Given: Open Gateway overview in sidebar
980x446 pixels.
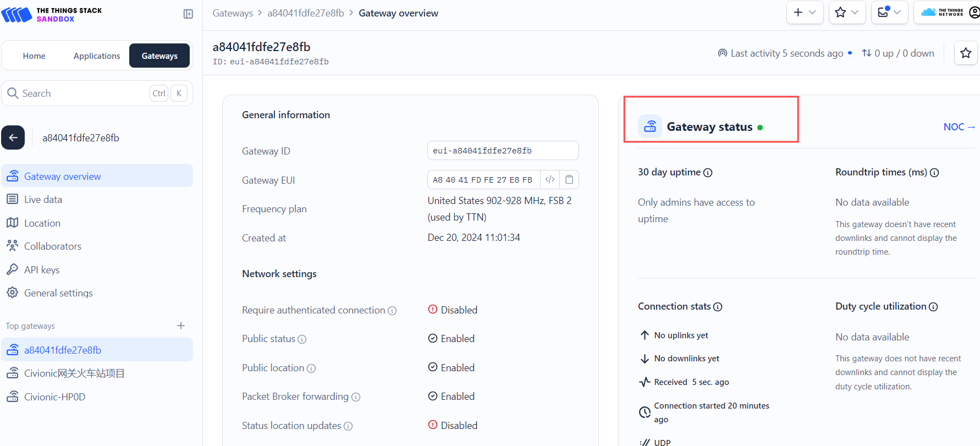Looking at the screenshot, I should (97, 176).
